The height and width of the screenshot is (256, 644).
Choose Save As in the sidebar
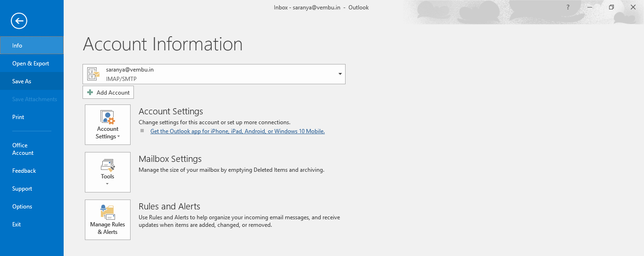pyautogui.click(x=32, y=81)
